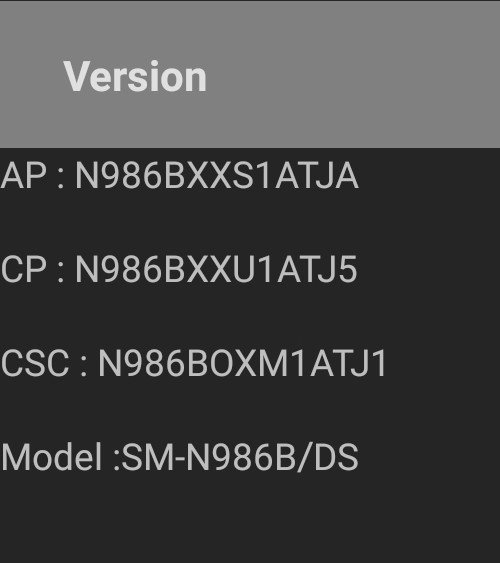Tap the Version header title
Viewport: 500px width, 563px height.
[135, 76]
